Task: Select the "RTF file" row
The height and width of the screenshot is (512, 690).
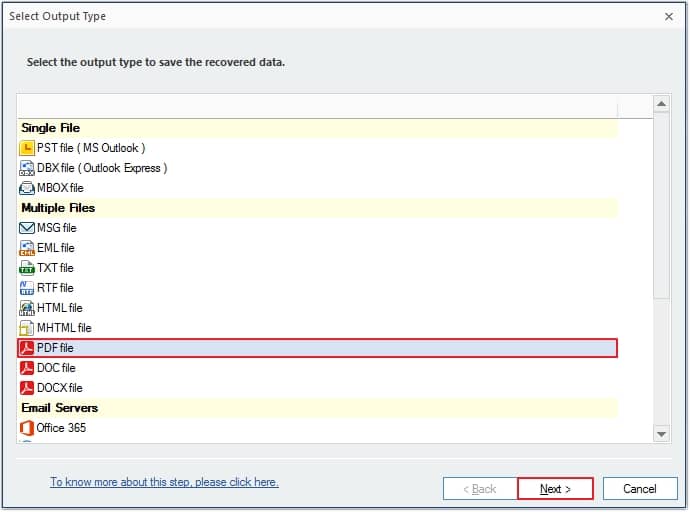Action: point(318,288)
